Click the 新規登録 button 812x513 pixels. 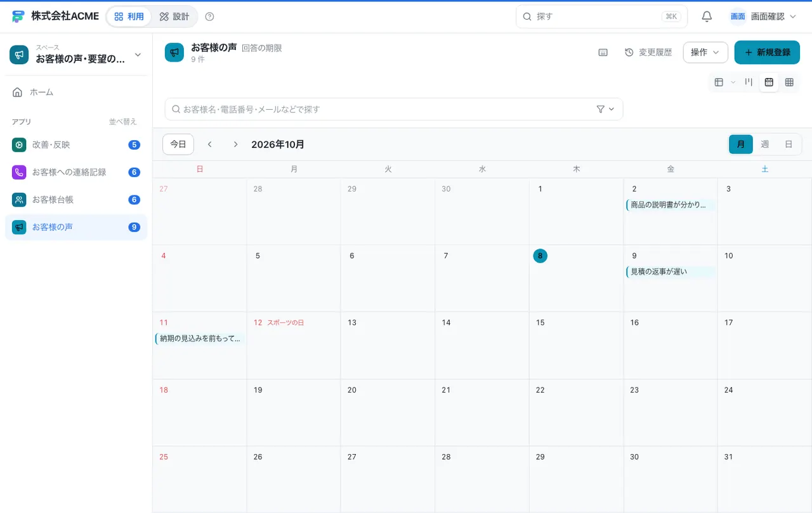point(767,53)
